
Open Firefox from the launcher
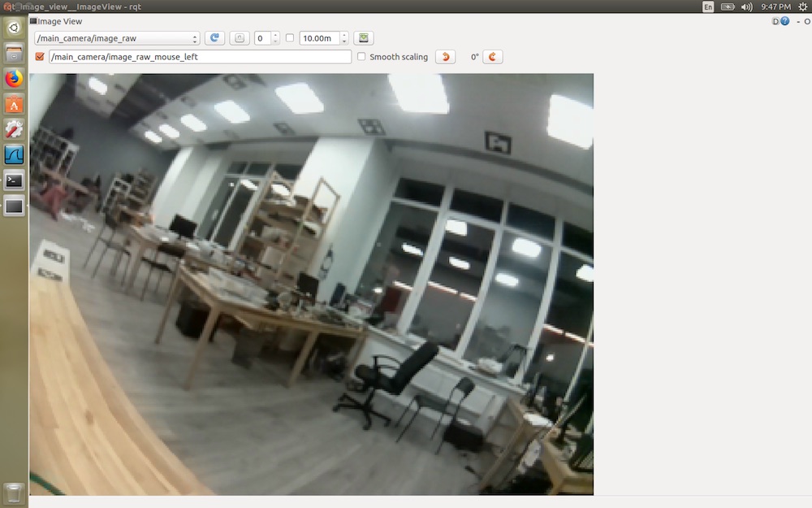click(13, 79)
